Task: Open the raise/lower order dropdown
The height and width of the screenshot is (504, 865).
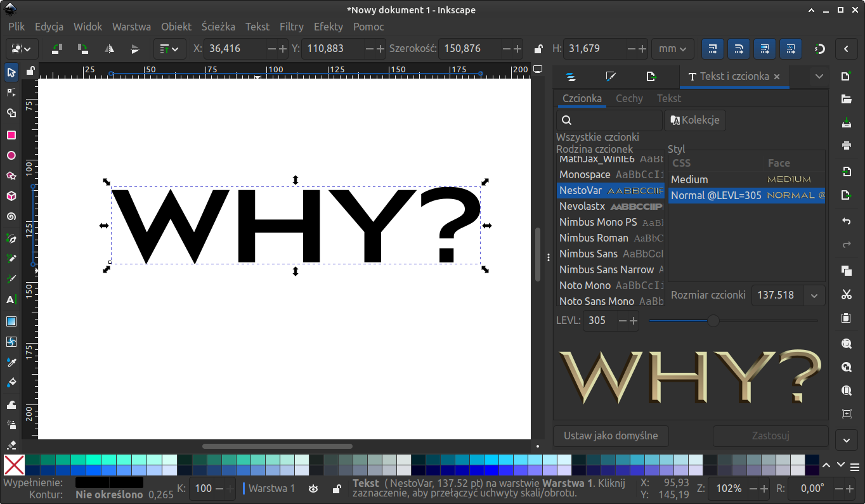Action: pos(169,48)
